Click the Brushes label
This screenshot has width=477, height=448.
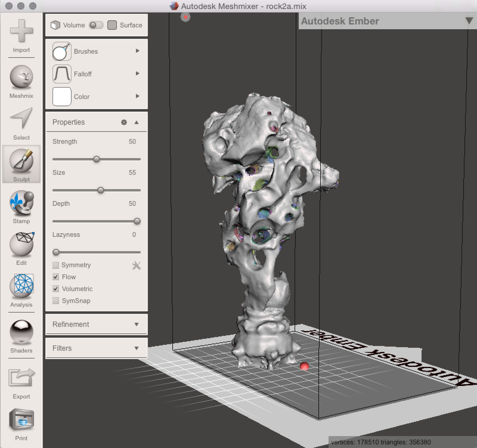(x=86, y=51)
